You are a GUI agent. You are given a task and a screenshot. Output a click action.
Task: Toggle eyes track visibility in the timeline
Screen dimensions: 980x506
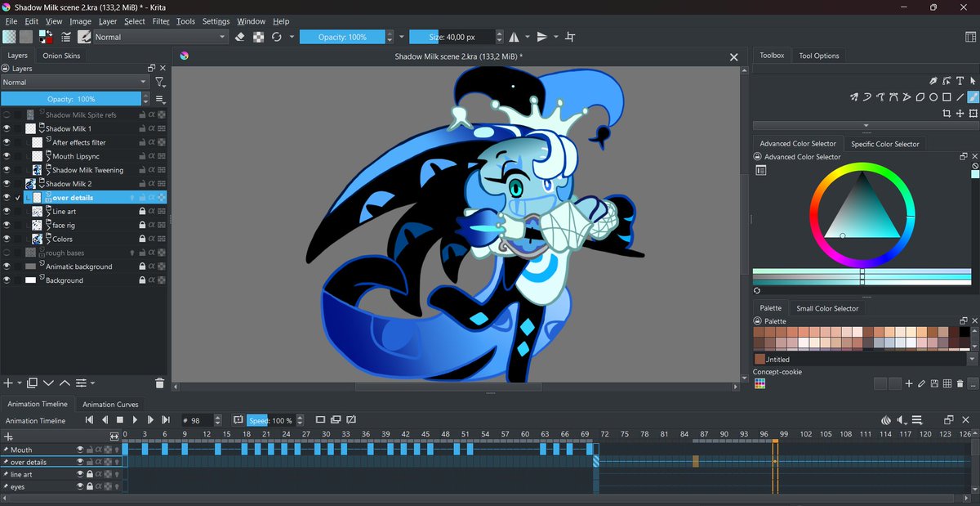(x=80, y=486)
